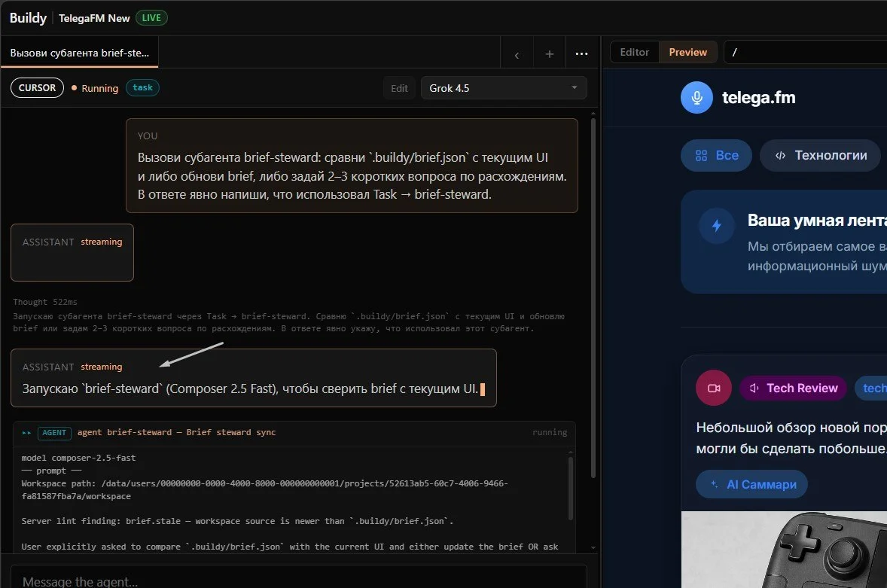Image resolution: width=887 pixels, height=588 pixels.
Task: Select the 'Вызови субагента brief-ste...' tab
Action: coord(80,53)
